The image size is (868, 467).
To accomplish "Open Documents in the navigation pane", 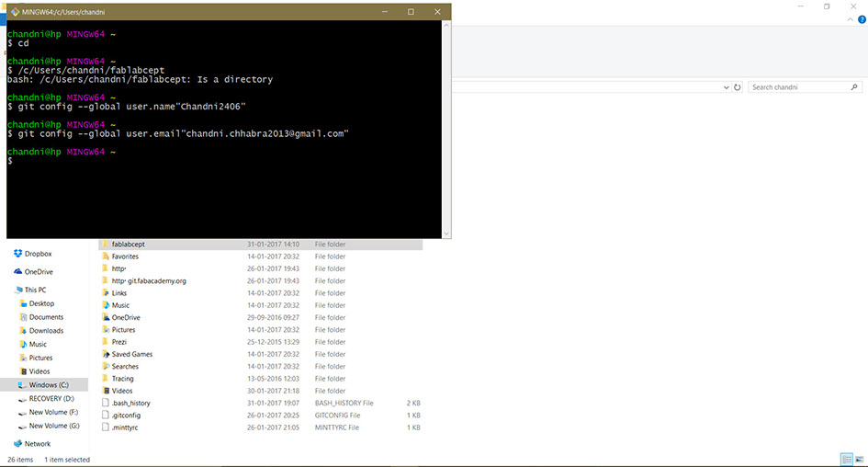I will (x=41, y=317).
